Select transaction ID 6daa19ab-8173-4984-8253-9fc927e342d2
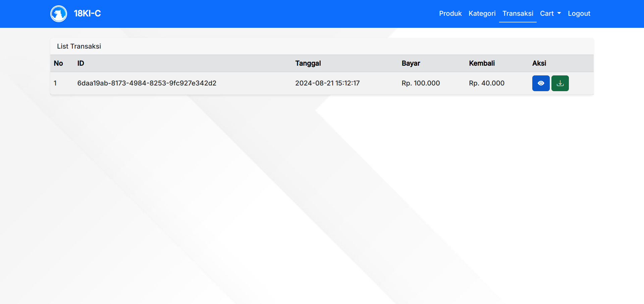Viewport: 644px width, 304px height. [x=147, y=83]
